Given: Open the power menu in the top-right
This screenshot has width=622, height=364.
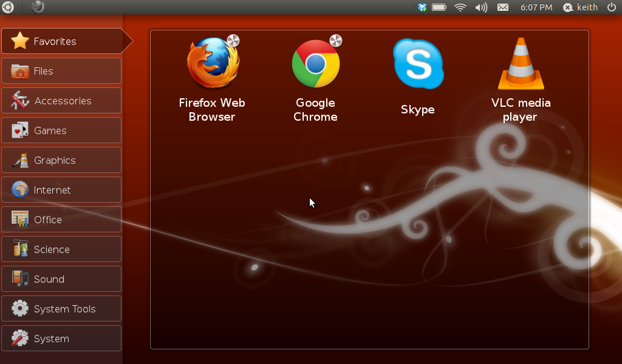Looking at the screenshot, I should click(x=613, y=7).
